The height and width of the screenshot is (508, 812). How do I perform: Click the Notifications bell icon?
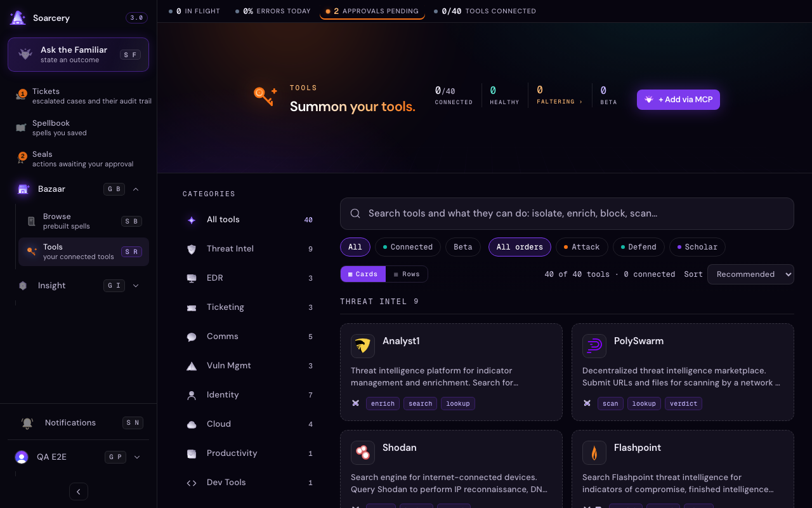point(27,423)
